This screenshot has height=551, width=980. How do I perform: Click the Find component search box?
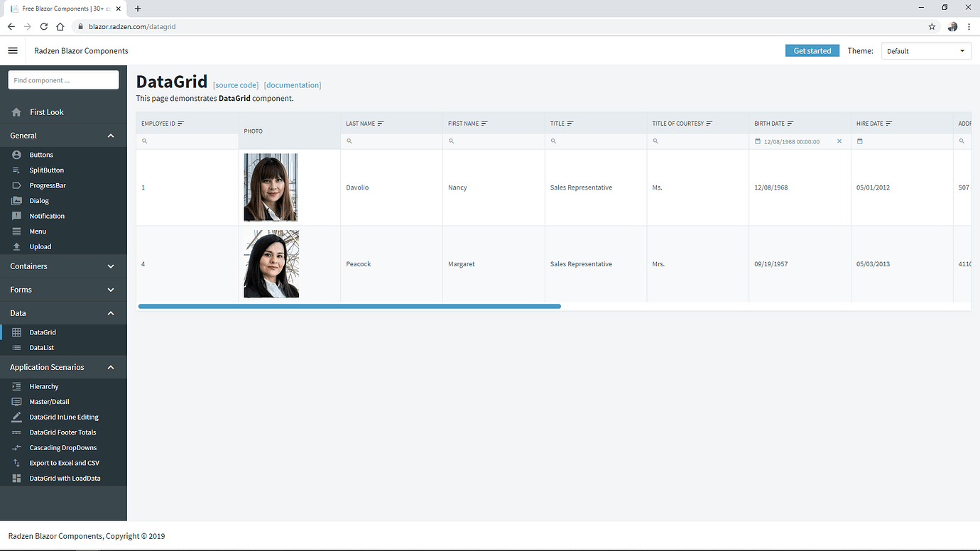point(63,80)
